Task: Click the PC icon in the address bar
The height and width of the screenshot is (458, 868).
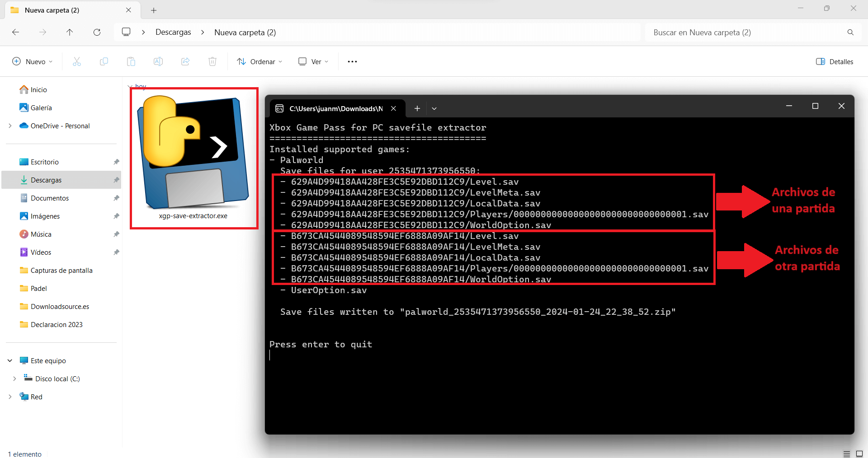Action: tap(126, 32)
